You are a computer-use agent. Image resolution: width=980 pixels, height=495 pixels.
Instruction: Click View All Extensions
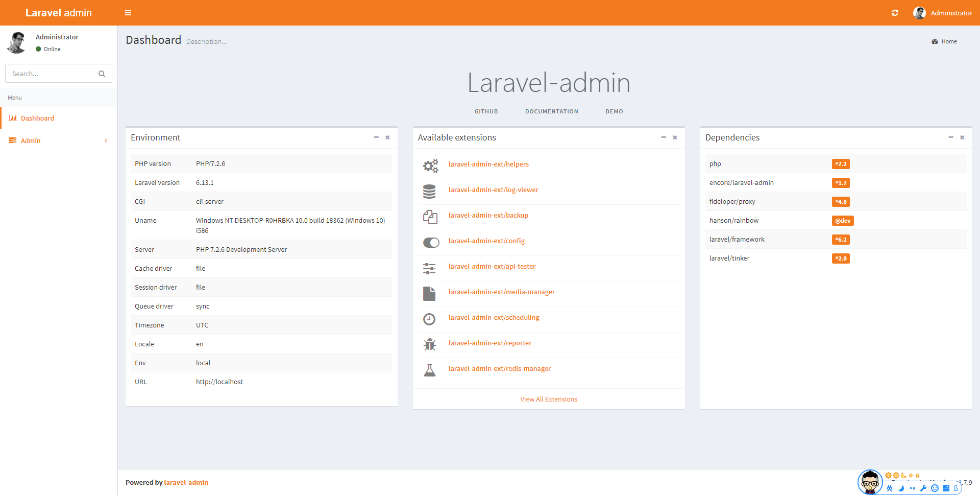(x=549, y=399)
